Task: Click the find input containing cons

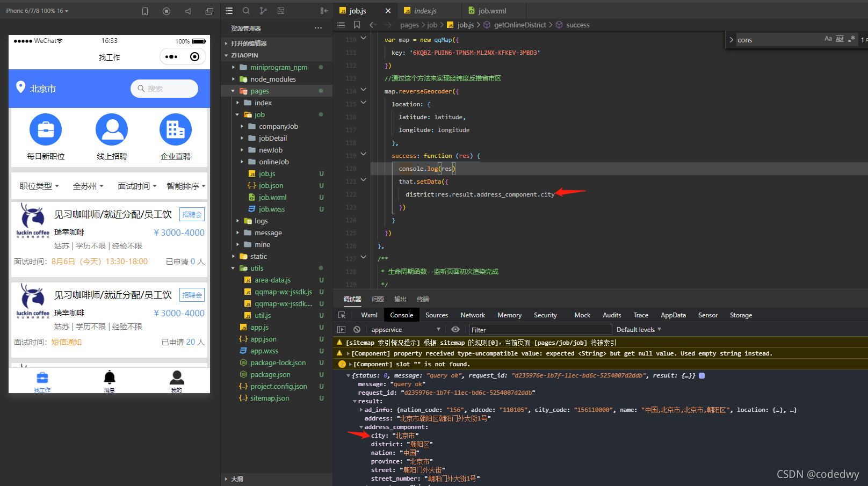Action: [x=779, y=40]
